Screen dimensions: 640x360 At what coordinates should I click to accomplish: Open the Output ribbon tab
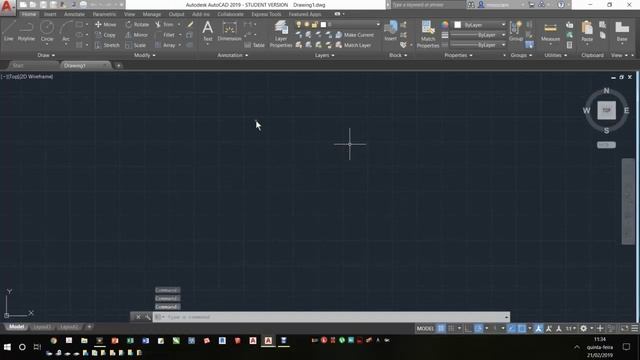point(176,14)
